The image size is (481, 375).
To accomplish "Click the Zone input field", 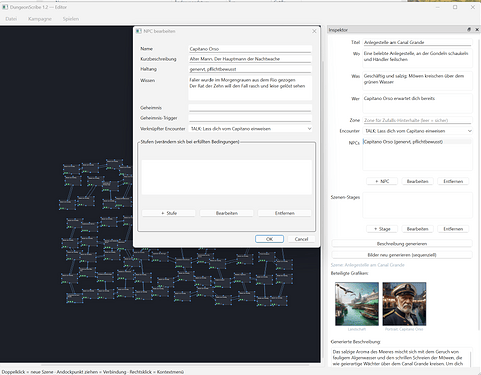I will (x=417, y=120).
